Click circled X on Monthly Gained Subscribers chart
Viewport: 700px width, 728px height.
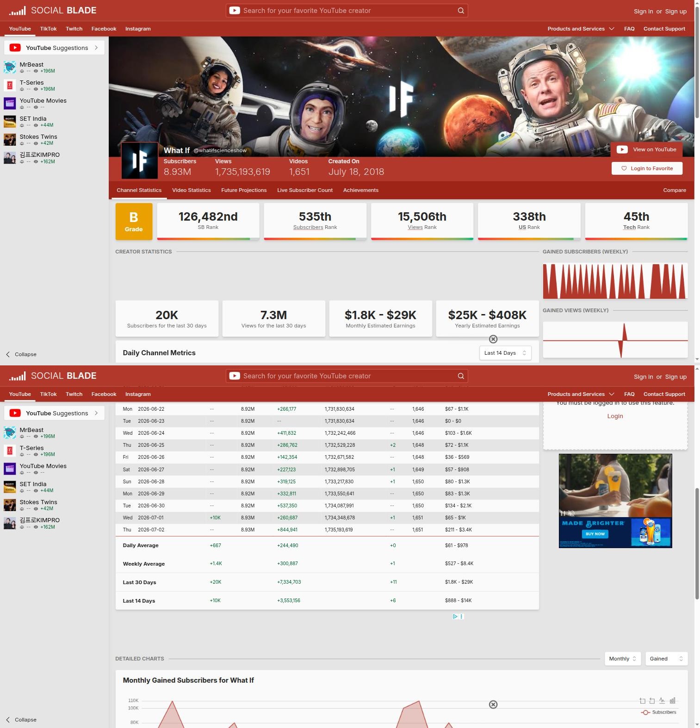(x=493, y=704)
